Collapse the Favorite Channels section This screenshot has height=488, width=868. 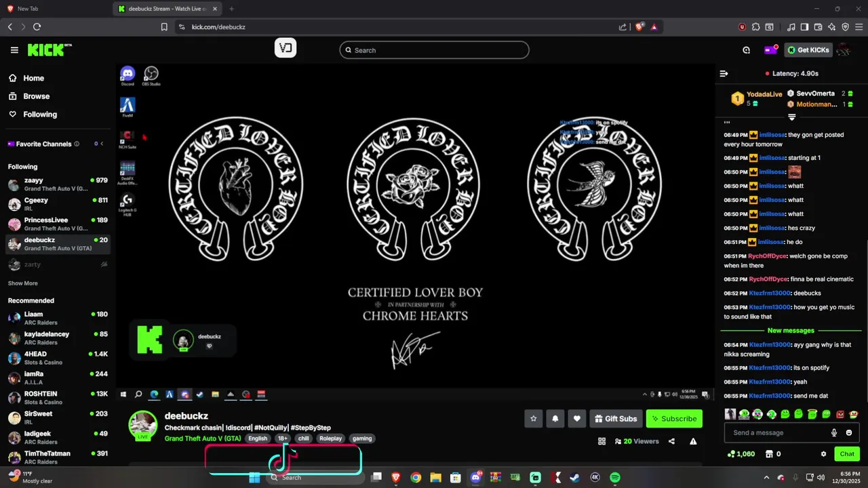102,144
